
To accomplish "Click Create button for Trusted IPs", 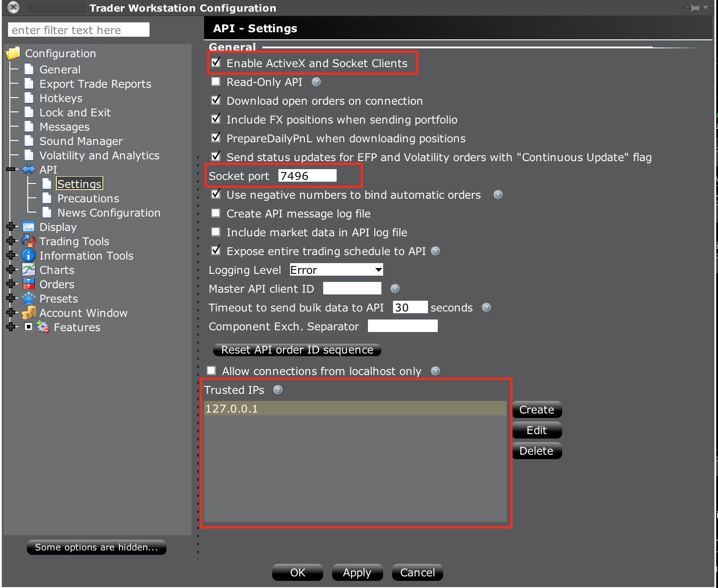I will pos(537,409).
